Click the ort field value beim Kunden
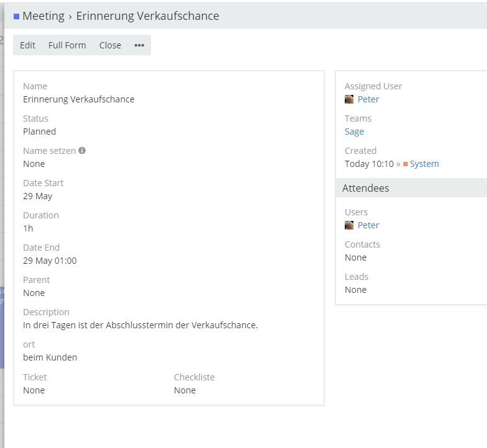The image size is (487, 448). click(50, 357)
